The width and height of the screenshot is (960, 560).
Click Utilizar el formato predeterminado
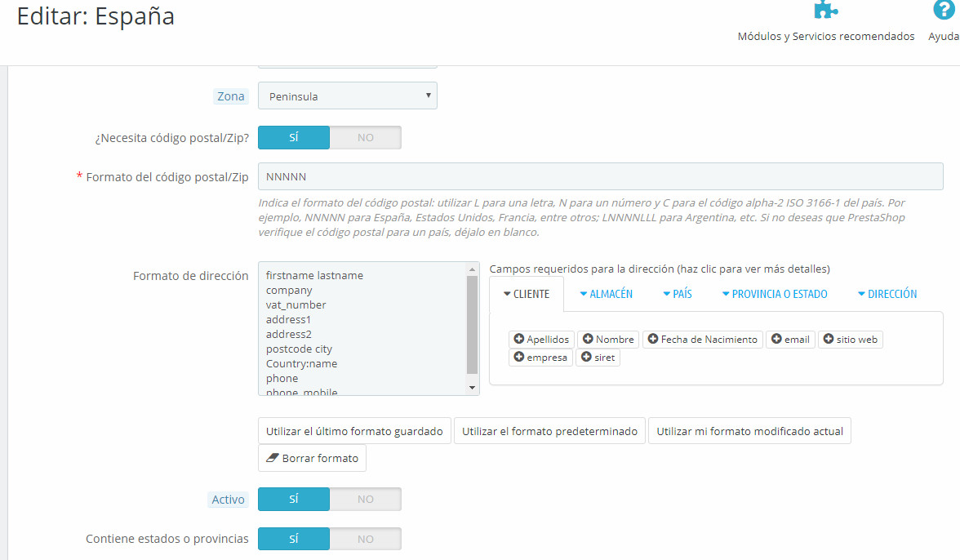[x=550, y=431]
